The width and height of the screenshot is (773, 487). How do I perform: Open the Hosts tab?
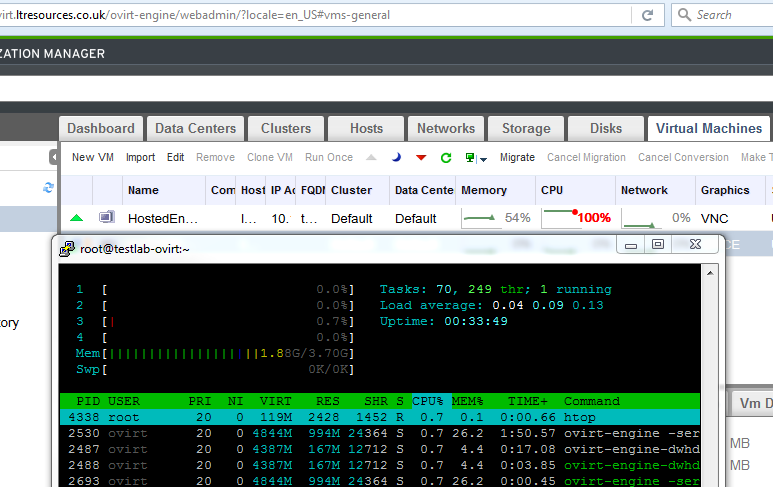point(366,128)
